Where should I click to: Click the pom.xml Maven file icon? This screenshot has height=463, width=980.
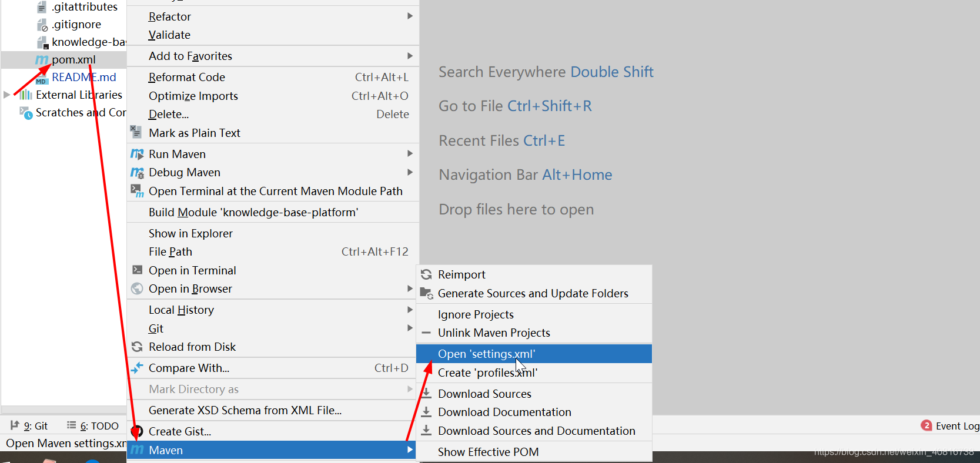pyautogui.click(x=42, y=60)
